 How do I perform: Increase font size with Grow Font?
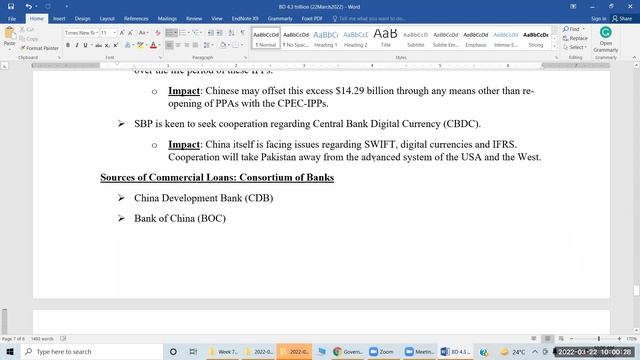point(122,33)
